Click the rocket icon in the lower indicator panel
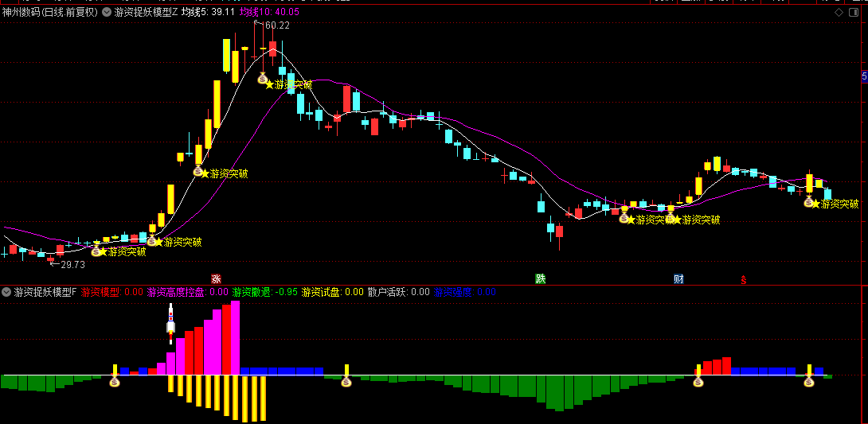 pos(170,324)
